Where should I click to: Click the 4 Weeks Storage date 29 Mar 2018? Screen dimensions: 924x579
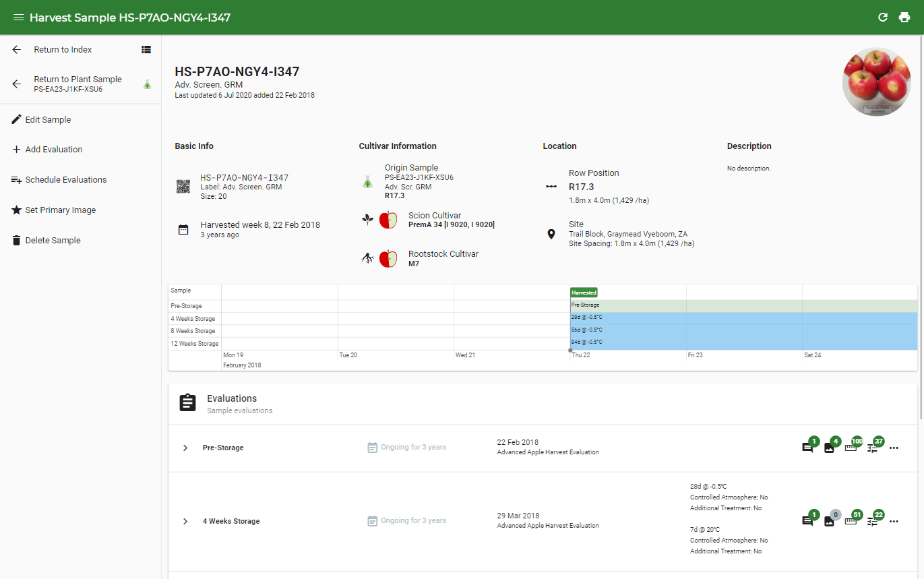coord(518,516)
